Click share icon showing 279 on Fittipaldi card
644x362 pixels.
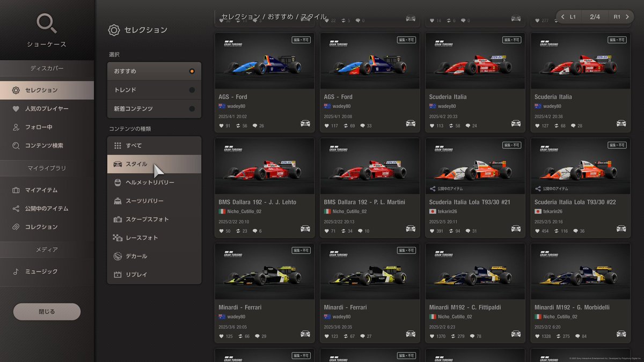453,336
